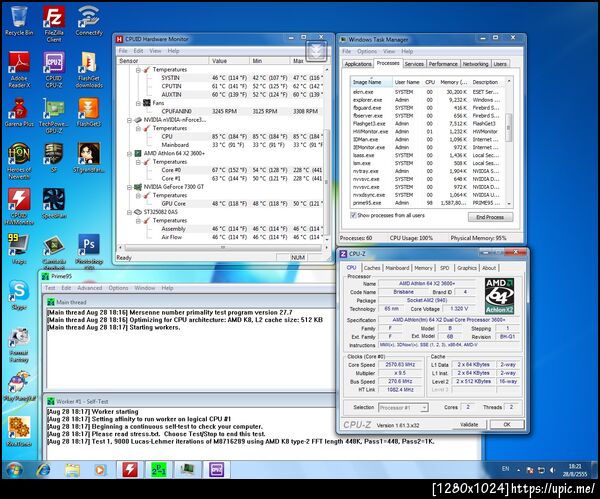The height and width of the screenshot is (499, 600).
Task: Click the OK button in CPU-Z
Action: [x=507, y=424]
